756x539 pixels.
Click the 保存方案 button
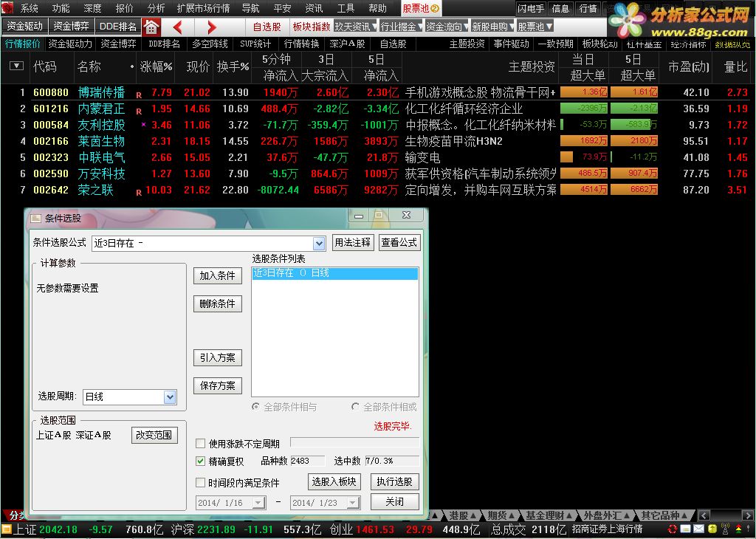pos(218,385)
